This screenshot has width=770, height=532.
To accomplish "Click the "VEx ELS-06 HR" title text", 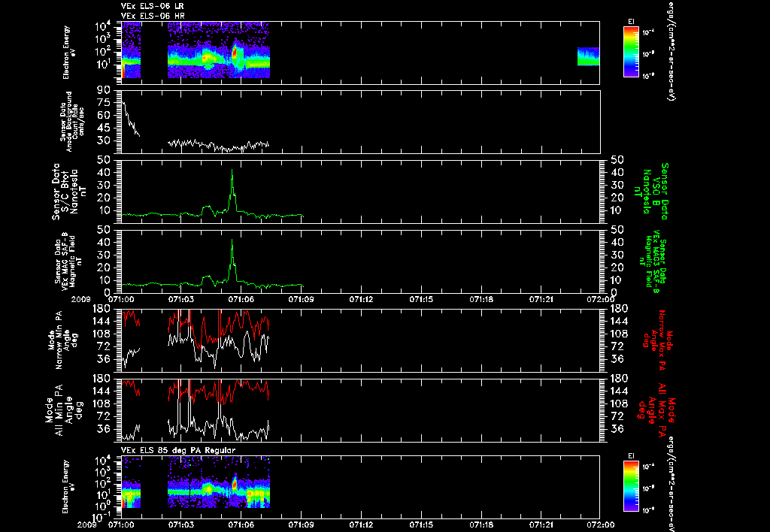I will 153,17.
